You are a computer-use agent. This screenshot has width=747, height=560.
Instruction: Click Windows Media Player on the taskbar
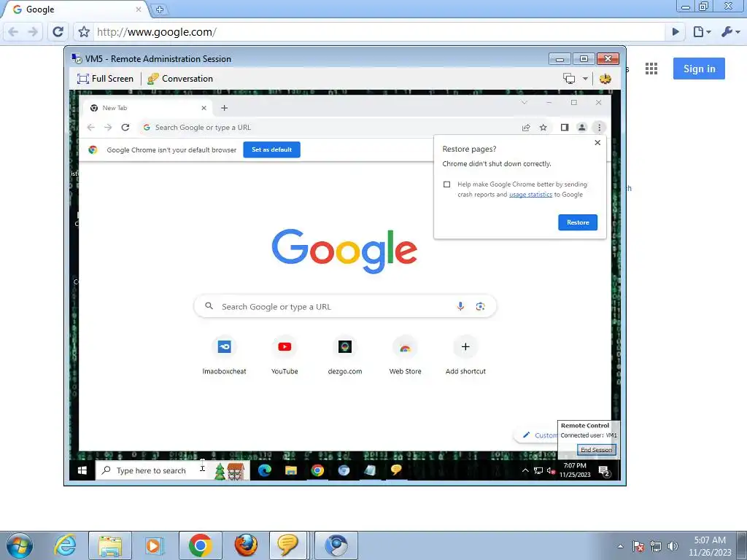[x=154, y=545]
